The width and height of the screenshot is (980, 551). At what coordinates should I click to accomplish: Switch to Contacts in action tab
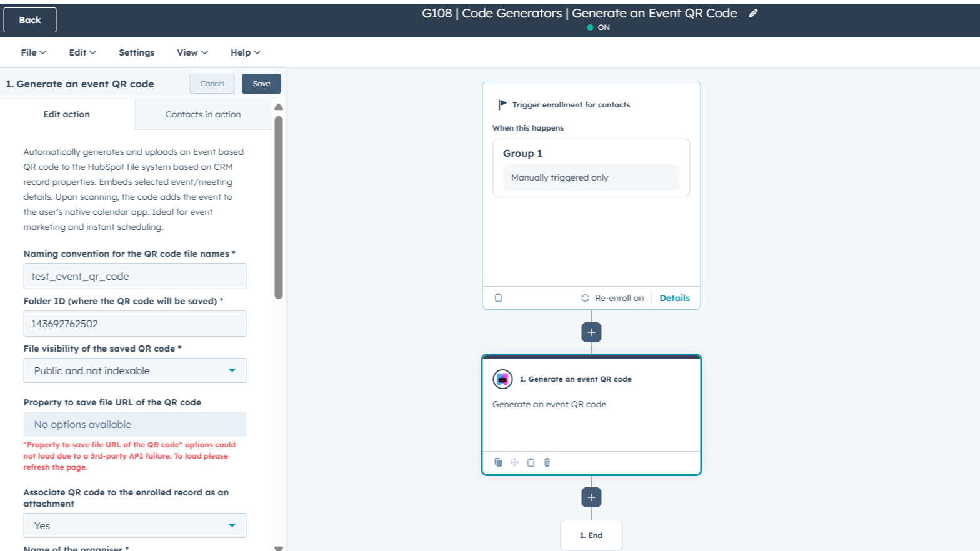click(x=203, y=114)
